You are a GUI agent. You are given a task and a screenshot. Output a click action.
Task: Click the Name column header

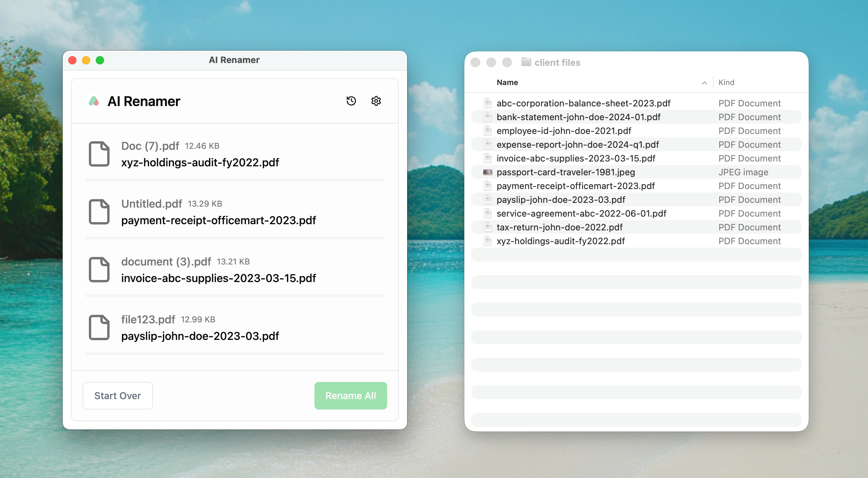pyautogui.click(x=507, y=82)
